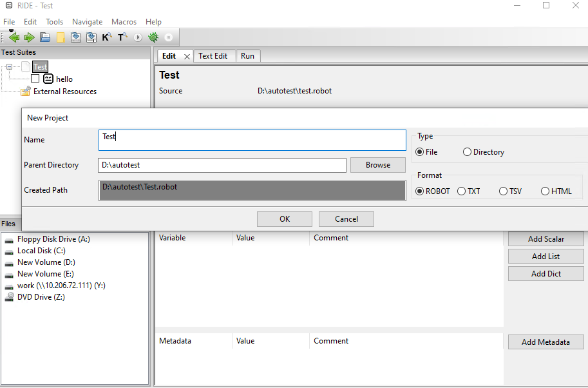The width and height of the screenshot is (588, 388).
Task: Select Local Disk (C:) in Files
Action: [41, 250]
